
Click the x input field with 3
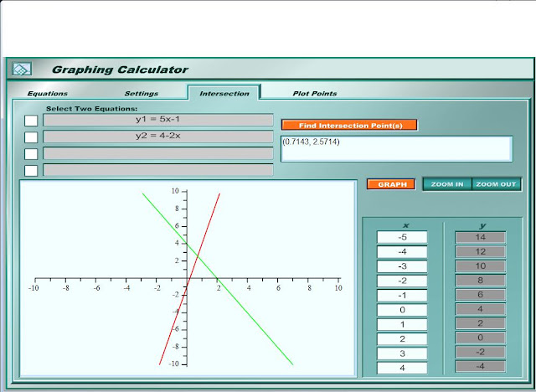click(402, 353)
